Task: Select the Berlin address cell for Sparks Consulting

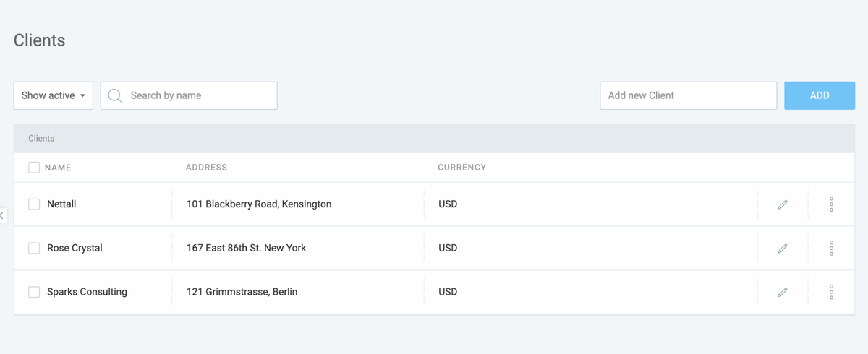Action: (x=242, y=293)
